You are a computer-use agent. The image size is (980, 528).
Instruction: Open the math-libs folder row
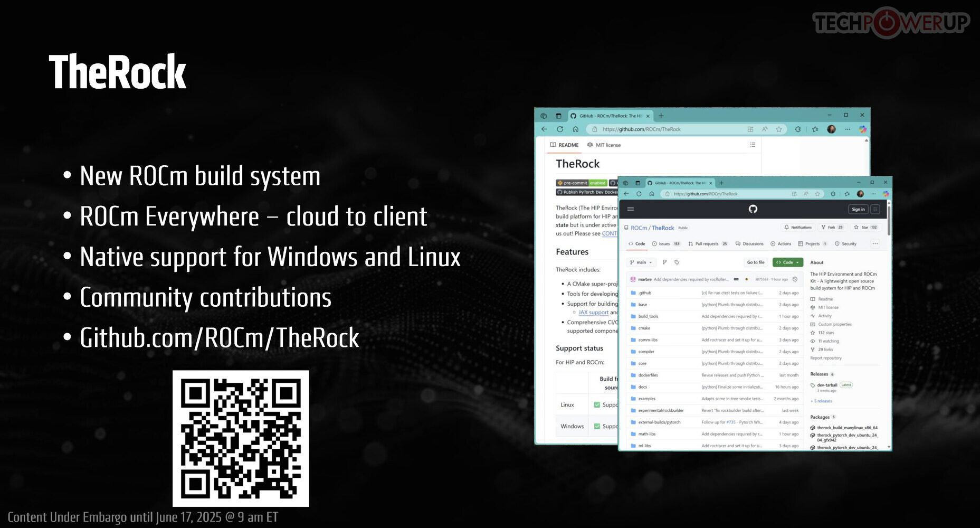pyautogui.click(x=715, y=434)
